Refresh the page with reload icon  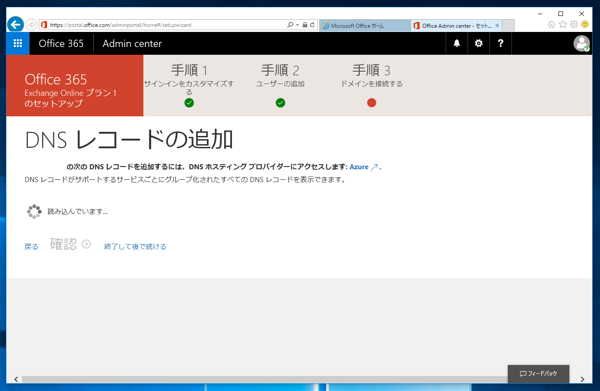312,25
